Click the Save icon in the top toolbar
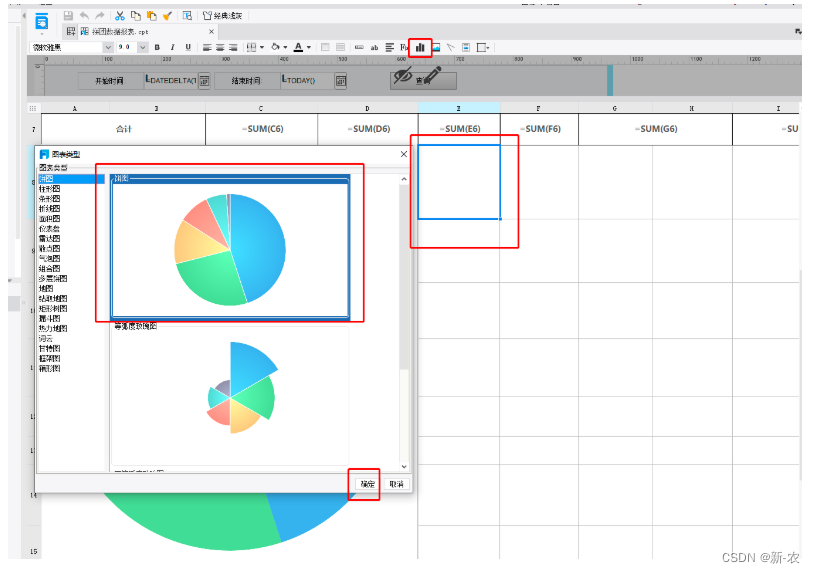This screenshot has width=815, height=573. tap(68, 16)
